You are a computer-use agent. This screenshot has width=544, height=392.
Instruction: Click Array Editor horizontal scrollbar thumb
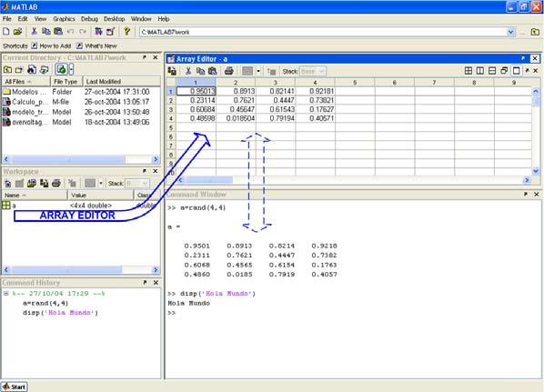(x=209, y=180)
